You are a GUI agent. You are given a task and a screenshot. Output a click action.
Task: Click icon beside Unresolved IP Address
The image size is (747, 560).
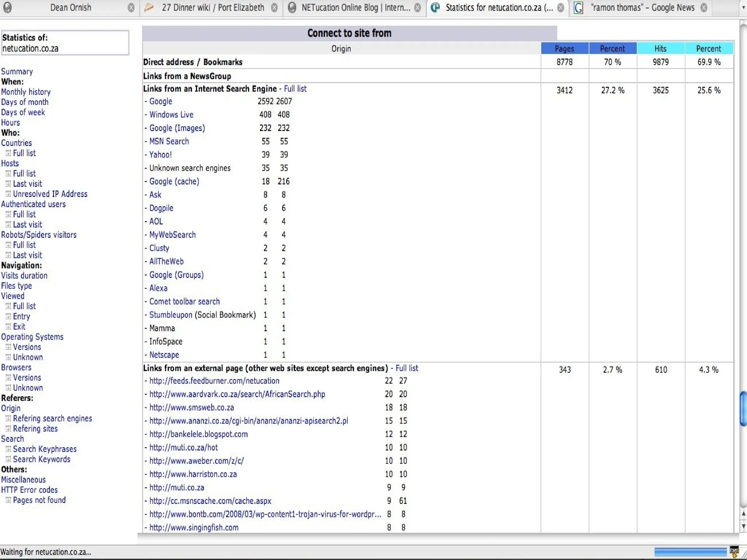click(x=8, y=194)
